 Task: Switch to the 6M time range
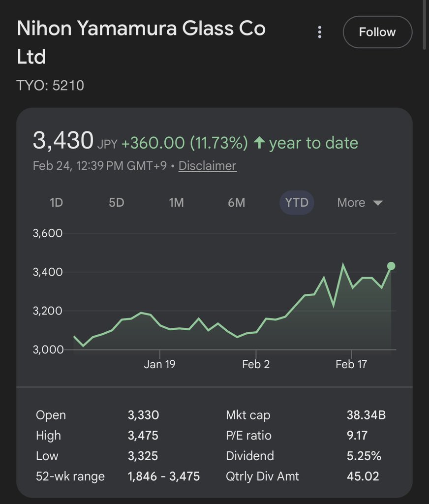[237, 203]
